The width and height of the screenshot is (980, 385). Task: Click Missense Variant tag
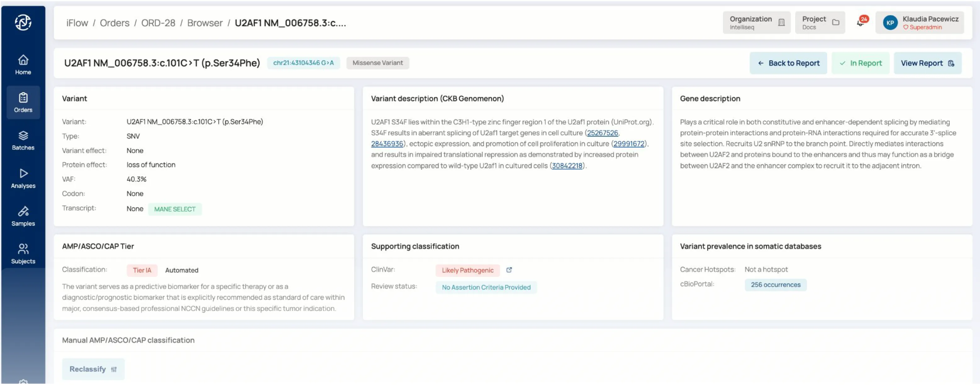click(377, 63)
